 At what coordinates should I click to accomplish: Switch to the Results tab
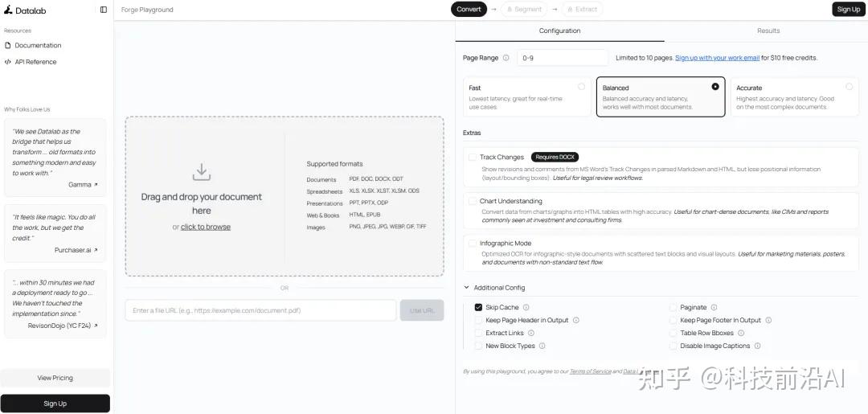768,31
